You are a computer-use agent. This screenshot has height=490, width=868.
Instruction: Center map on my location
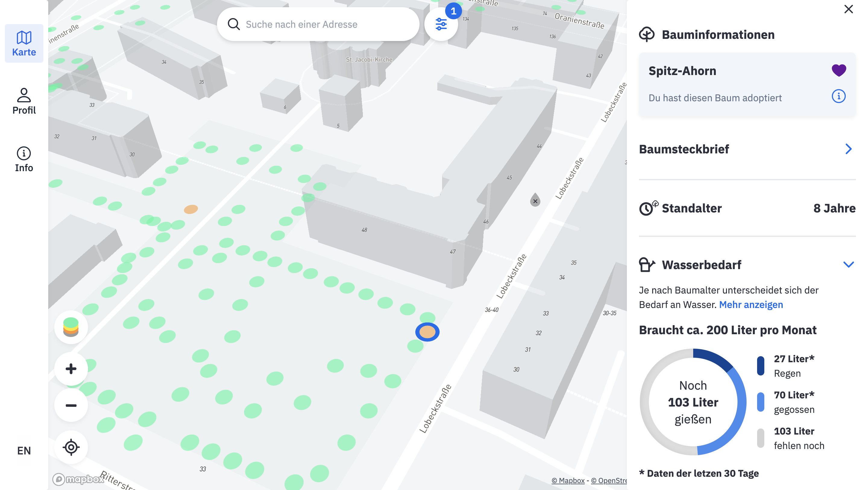pos(71,447)
